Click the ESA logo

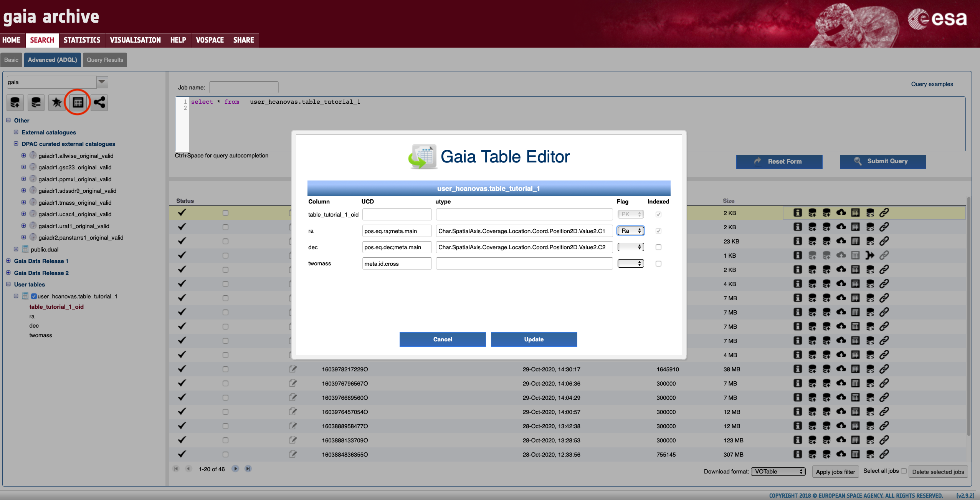pyautogui.click(x=937, y=18)
